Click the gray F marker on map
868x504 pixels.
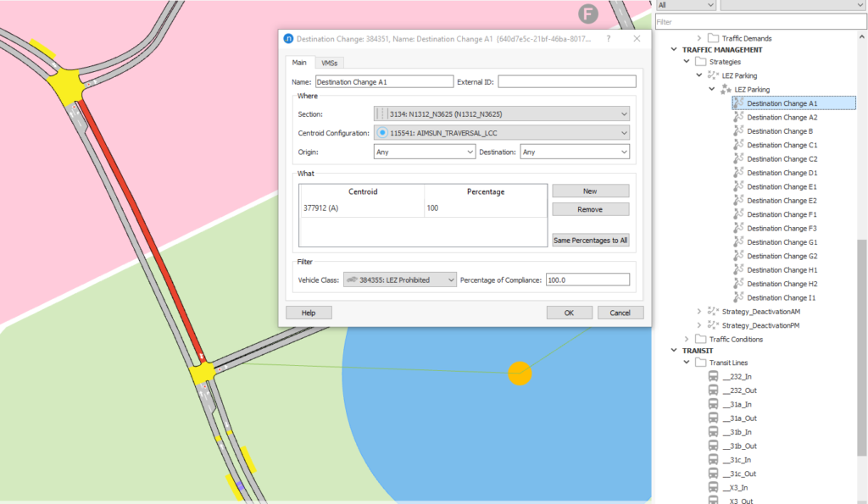(588, 14)
